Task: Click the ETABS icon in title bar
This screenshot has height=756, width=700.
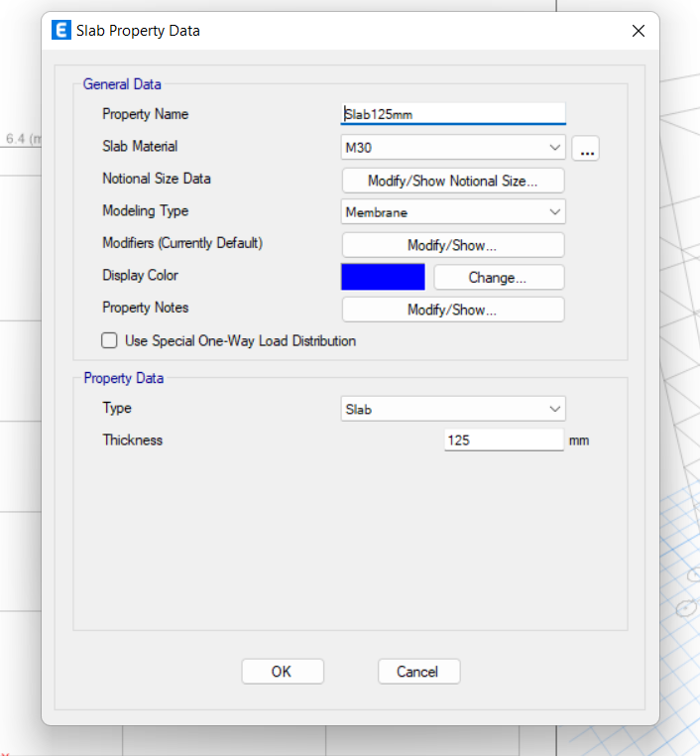Action: click(61, 30)
